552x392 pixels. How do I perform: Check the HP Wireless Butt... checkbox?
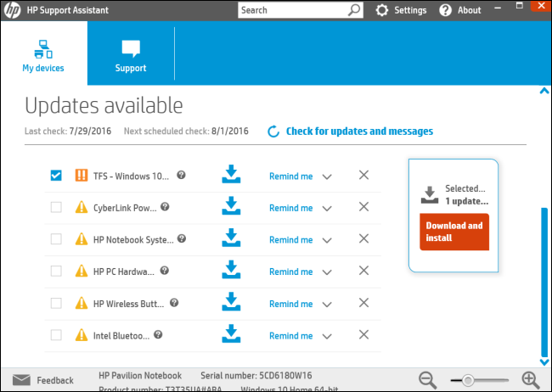[x=56, y=303]
